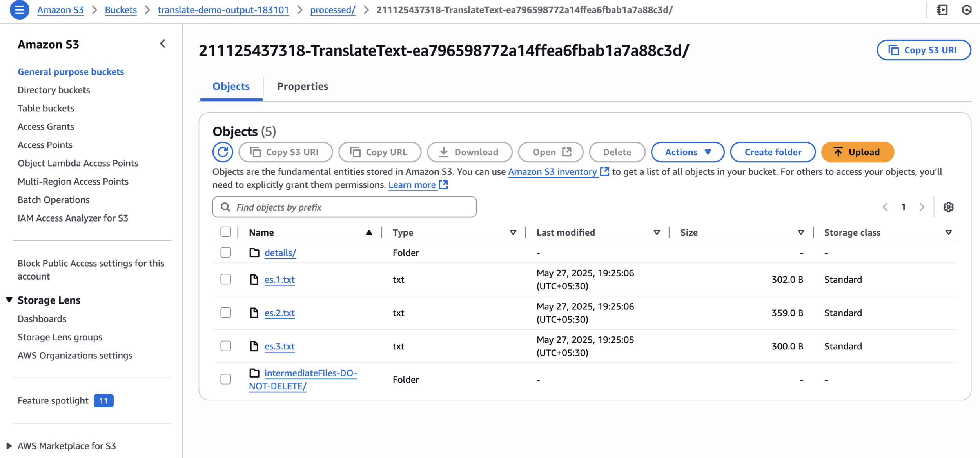Go to next page arrow in pagination
Image resolution: width=980 pixels, height=458 pixels.
click(x=922, y=207)
